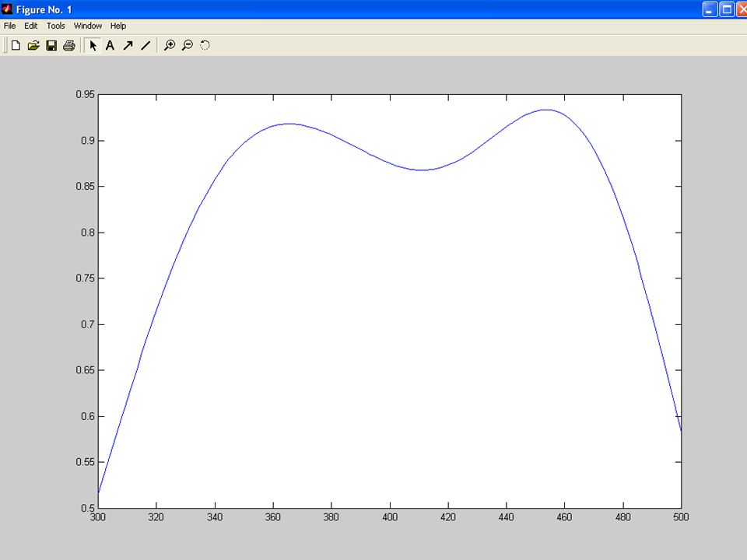Open the Window menu
Image resolution: width=747 pixels, height=560 pixels.
coord(88,26)
